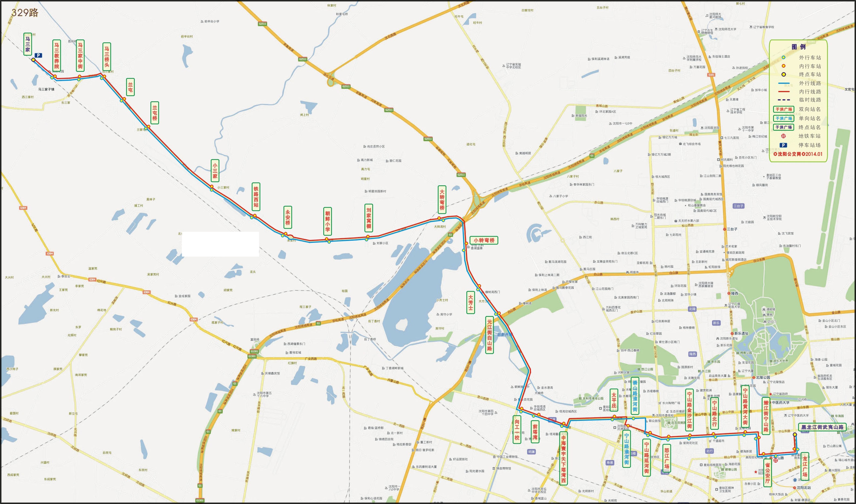Click the 黑龙江街武夷山路 terminal station label
Screen dimensions: 856x504
click(x=823, y=427)
